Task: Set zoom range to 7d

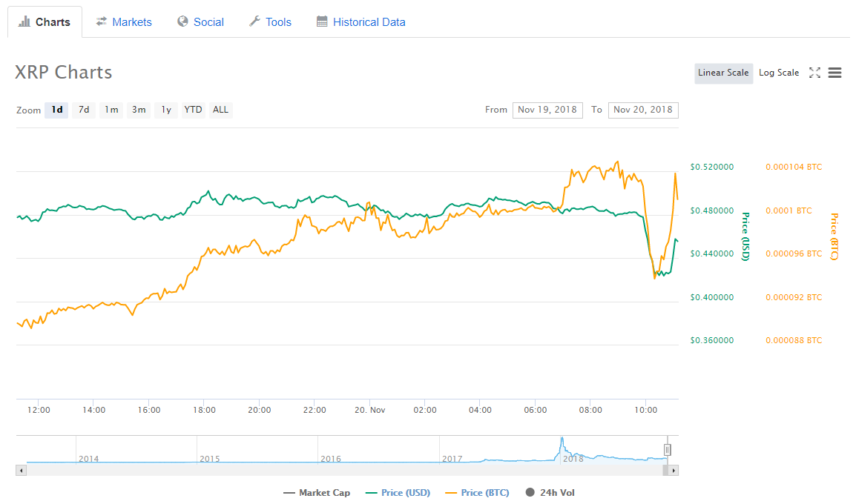Action: pyautogui.click(x=84, y=110)
